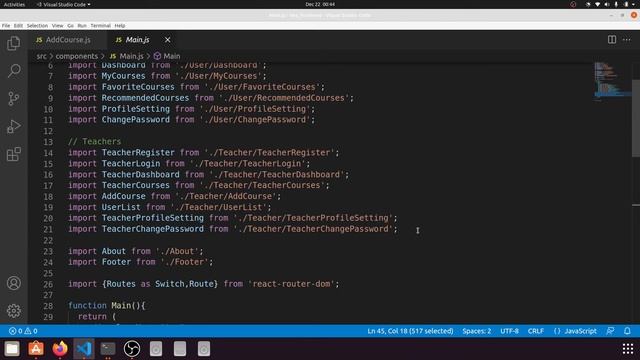Open the Source Control view
Viewport: 640px width, 360px height.
click(x=13, y=98)
